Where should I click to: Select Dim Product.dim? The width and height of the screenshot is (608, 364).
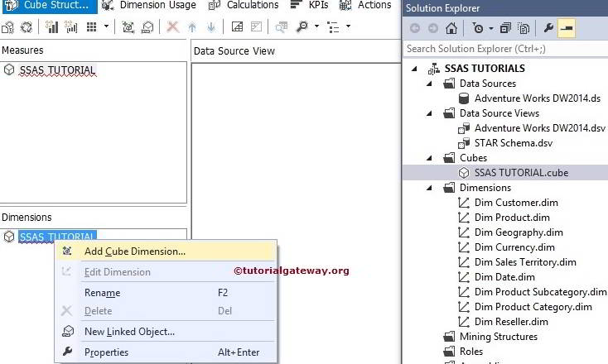[x=512, y=218]
